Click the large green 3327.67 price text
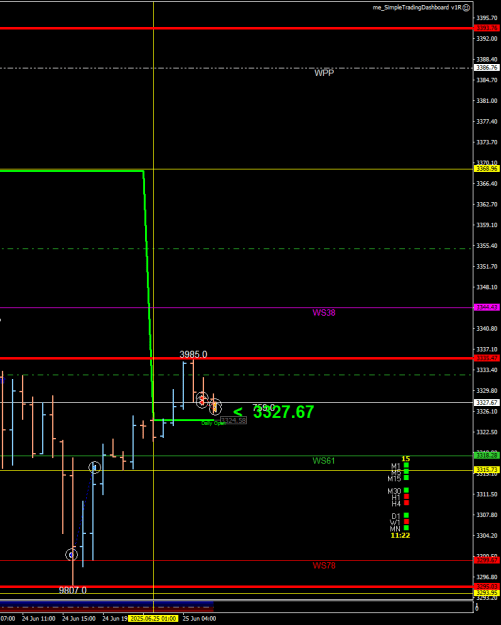Viewport: 501px width, 625px height. coord(283,412)
